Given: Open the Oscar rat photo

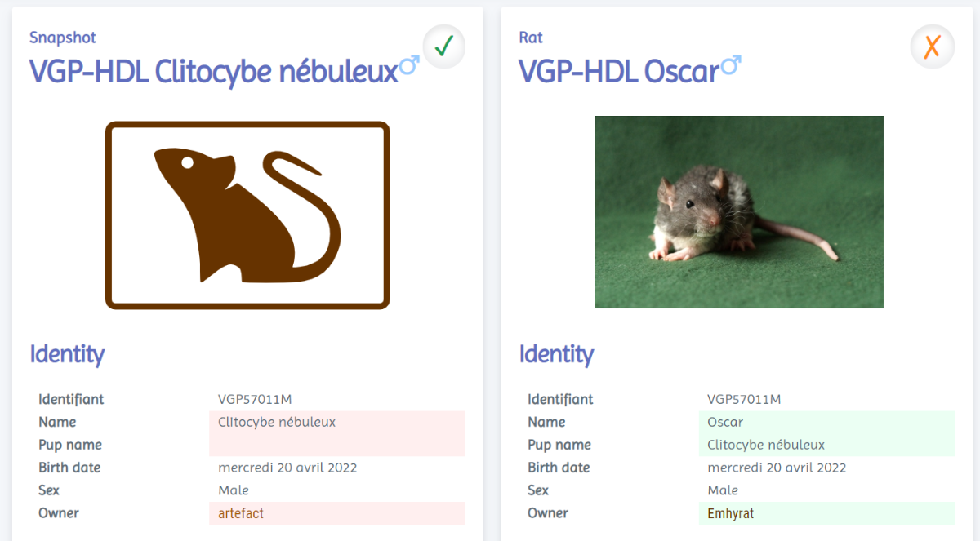Looking at the screenshot, I should click(738, 212).
